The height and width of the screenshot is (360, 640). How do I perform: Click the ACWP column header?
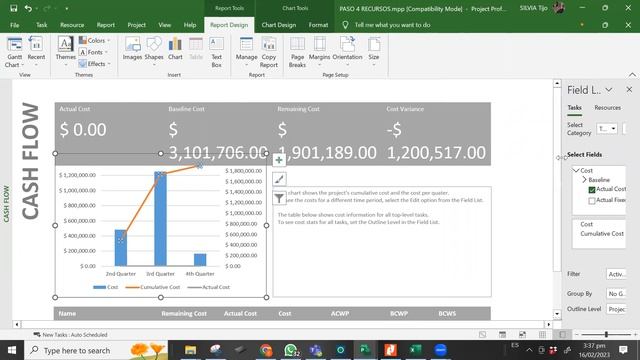click(340, 313)
